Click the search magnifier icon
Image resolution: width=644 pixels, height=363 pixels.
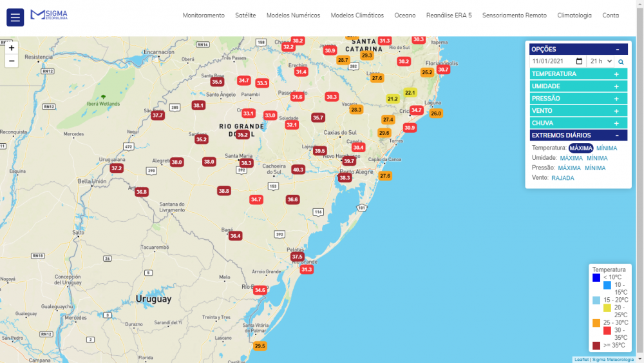(x=621, y=62)
